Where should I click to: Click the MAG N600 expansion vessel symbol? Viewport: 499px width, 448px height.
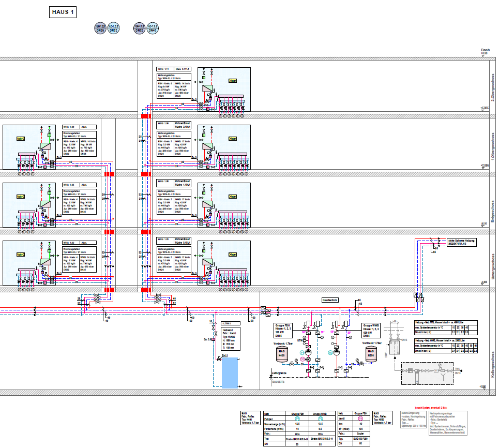[x=371, y=354]
